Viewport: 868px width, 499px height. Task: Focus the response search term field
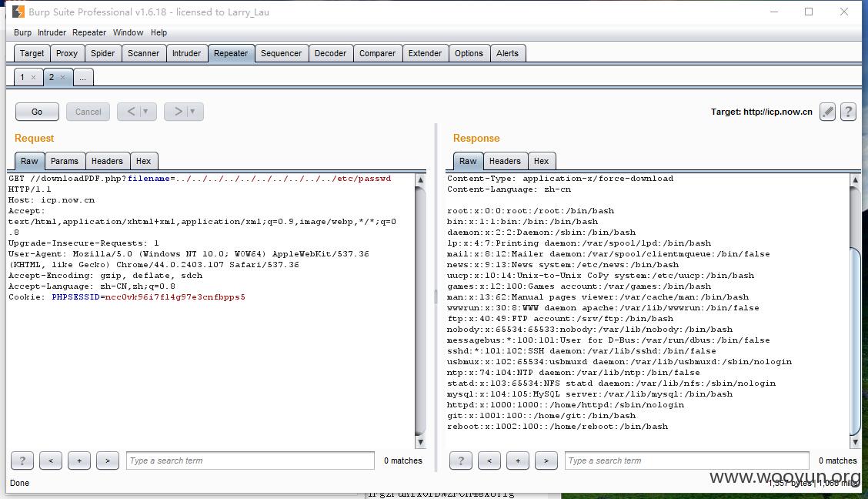[687, 460]
